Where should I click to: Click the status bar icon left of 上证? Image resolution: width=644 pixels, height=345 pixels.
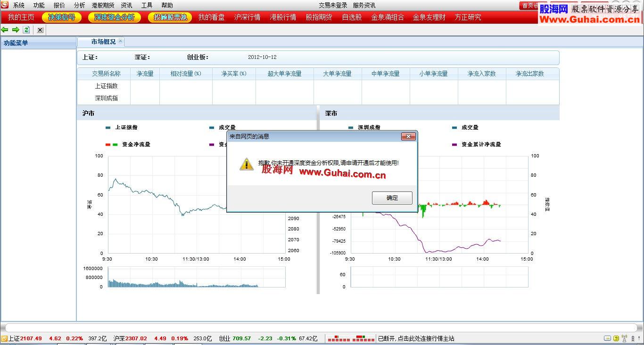click(x=4, y=338)
